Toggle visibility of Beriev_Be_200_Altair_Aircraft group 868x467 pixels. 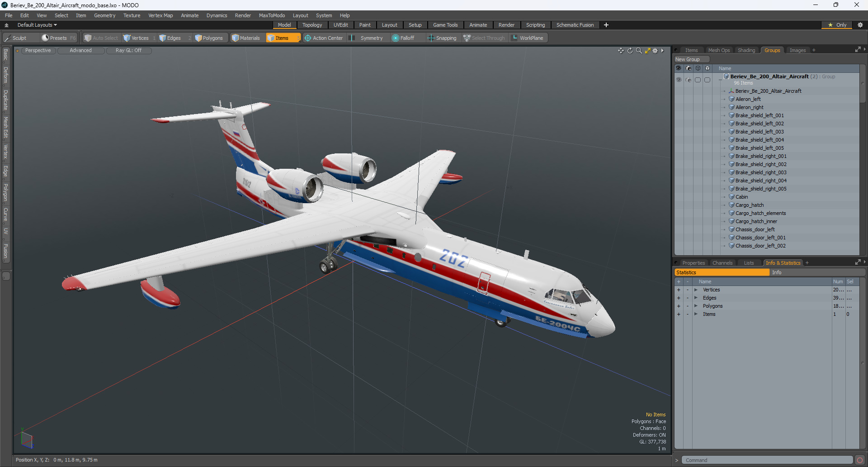(x=679, y=80)
